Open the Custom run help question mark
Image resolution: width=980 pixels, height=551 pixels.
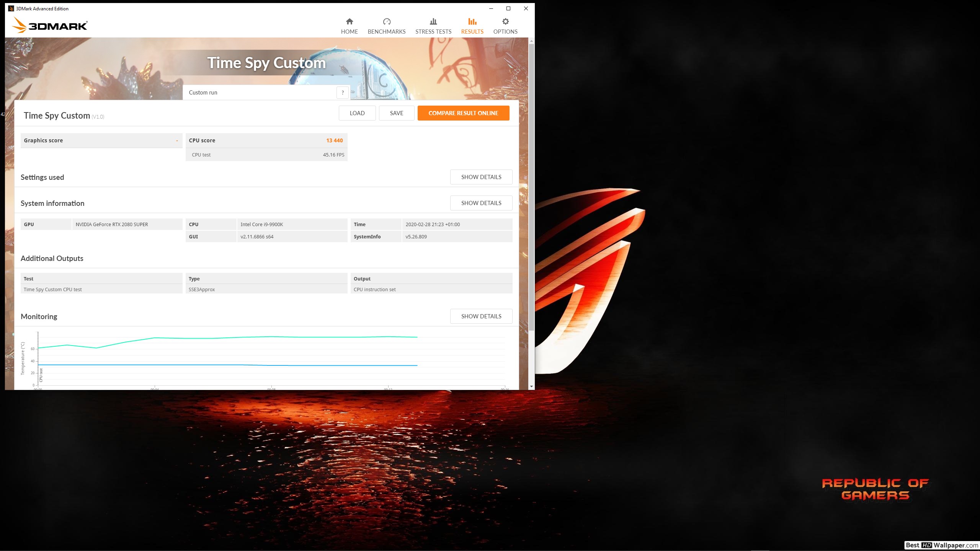click(x=343, y=92)
